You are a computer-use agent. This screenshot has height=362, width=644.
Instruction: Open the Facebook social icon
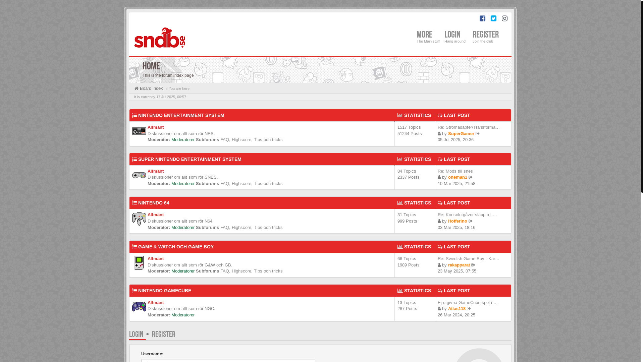click(x=482, y=18)
